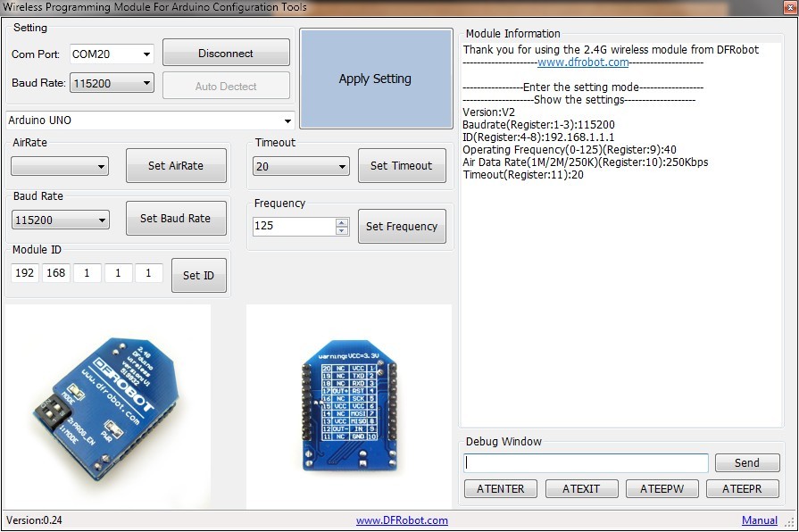Viewport: 799px width, 532px height.
Task: Click the Send button
Action: [x=747, y=462]
